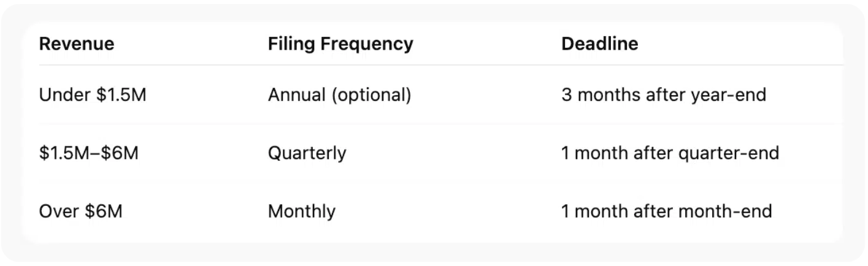Click the Filing Frequency column header
The width and height of the screenshot is (868, 266).
point(340,44)
